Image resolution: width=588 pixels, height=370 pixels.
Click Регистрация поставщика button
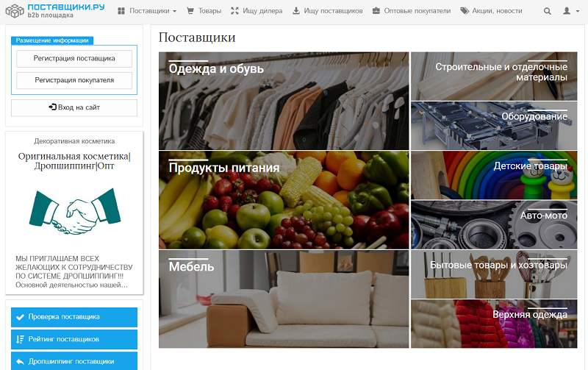[74, 59]
